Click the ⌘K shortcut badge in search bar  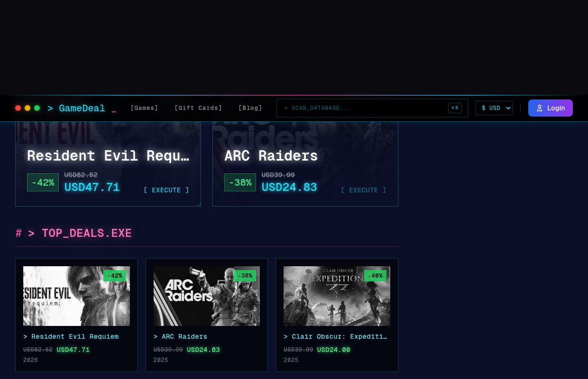pyautogui.click(x=455, y=108)
